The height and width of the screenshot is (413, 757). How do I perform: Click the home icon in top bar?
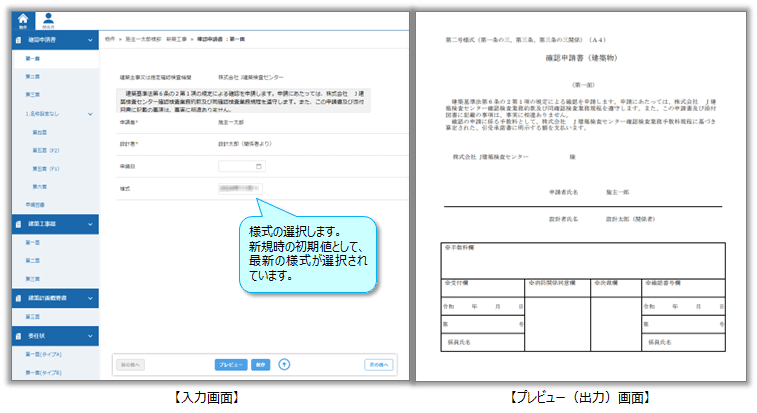[23, 21]
